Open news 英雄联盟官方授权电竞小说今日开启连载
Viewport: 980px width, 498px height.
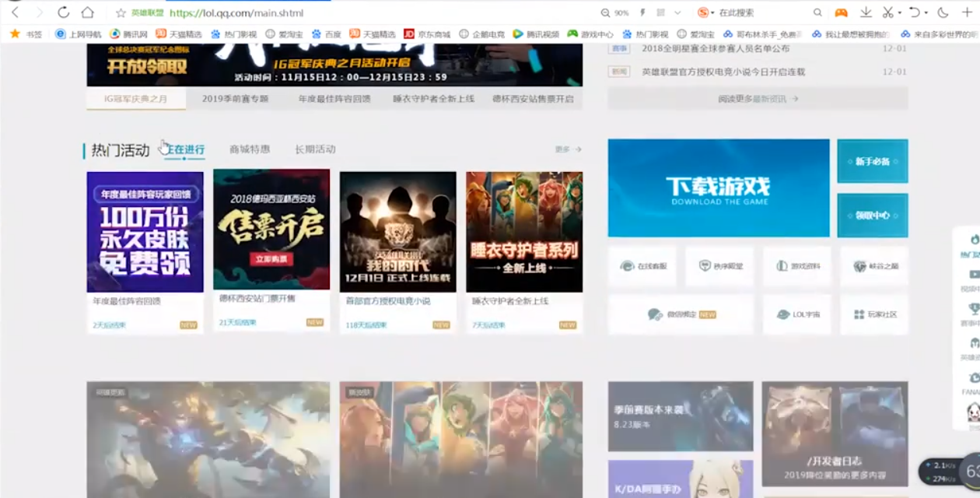coord(723,72)
